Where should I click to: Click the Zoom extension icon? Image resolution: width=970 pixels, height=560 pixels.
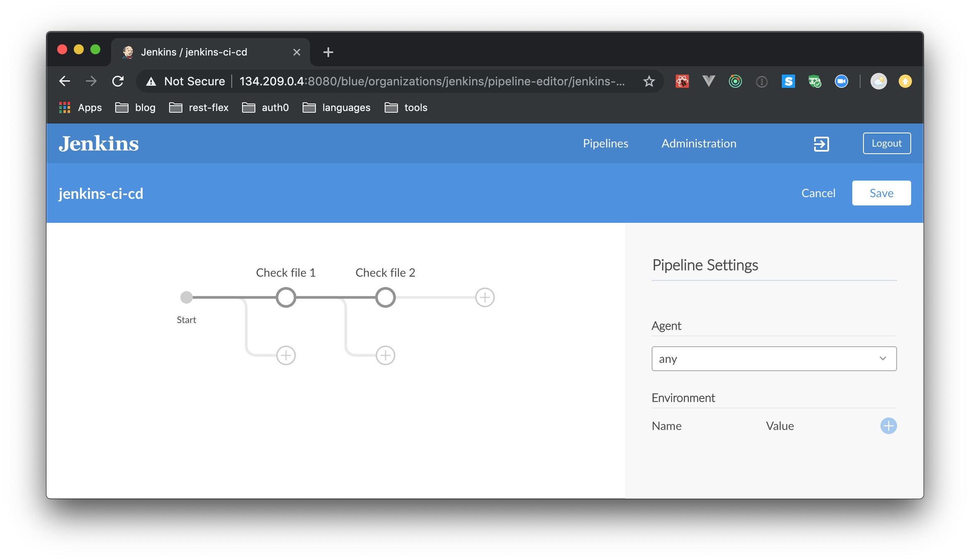[x=841, y=81]
